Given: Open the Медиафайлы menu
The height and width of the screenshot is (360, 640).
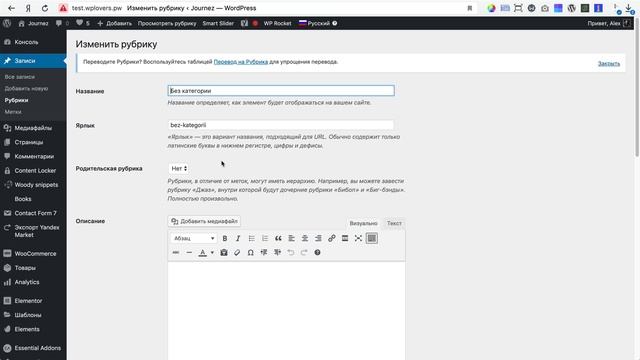Looking at the screenshot, I should click(x=33, y=128).
